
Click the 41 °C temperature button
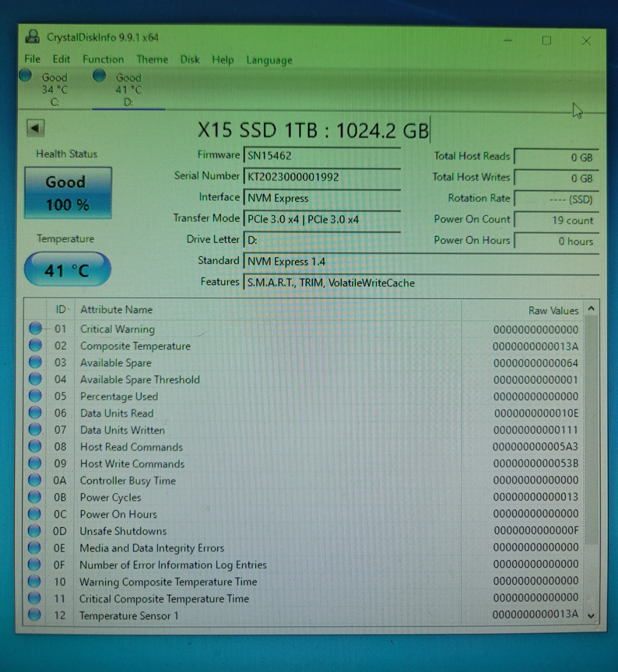pos(67,269)
